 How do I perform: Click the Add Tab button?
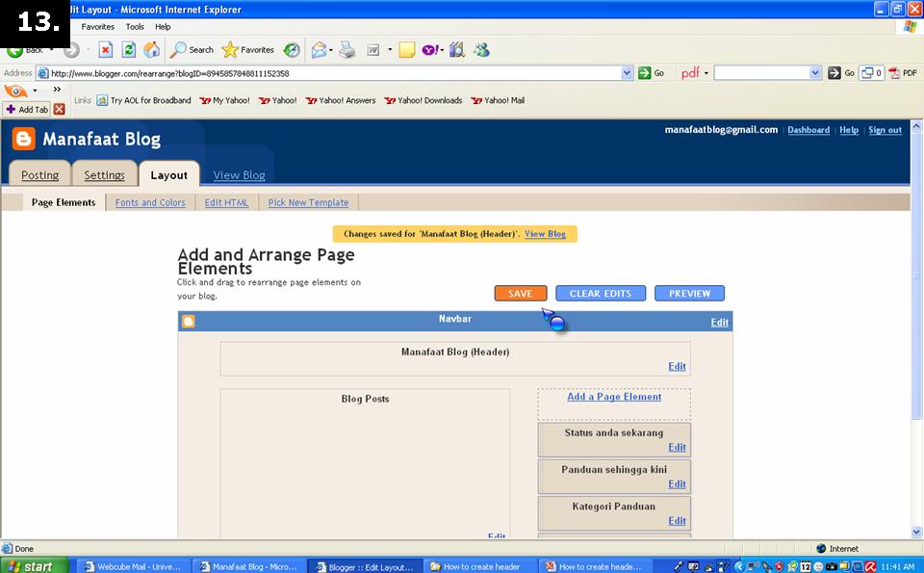(x=27, y=109)
